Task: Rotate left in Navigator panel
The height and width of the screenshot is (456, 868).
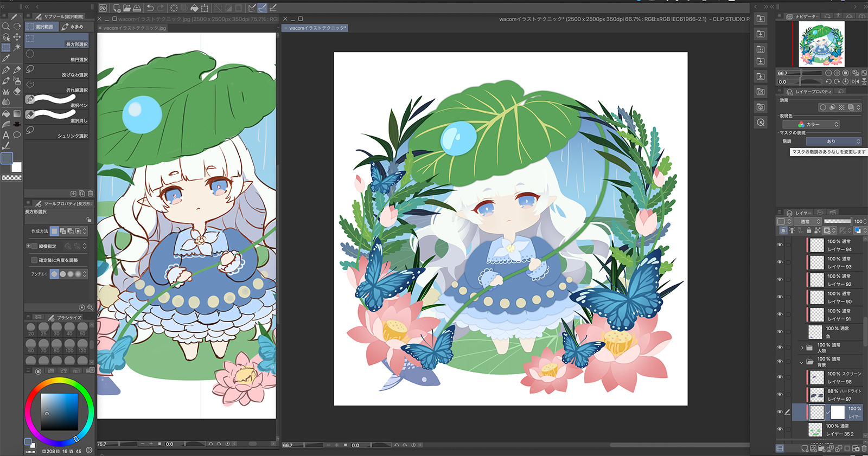Action: [828, 82]
